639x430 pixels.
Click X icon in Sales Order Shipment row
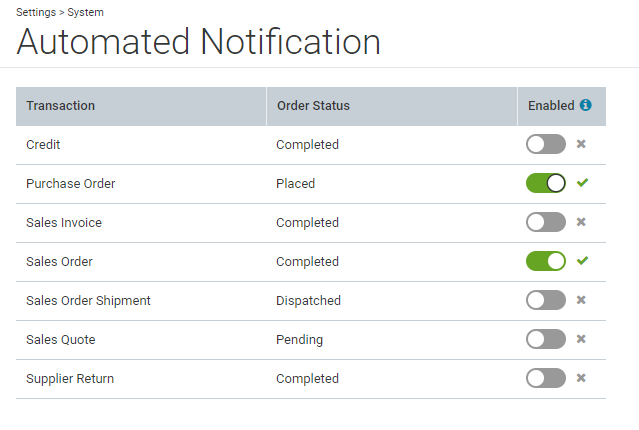point(581,300)
